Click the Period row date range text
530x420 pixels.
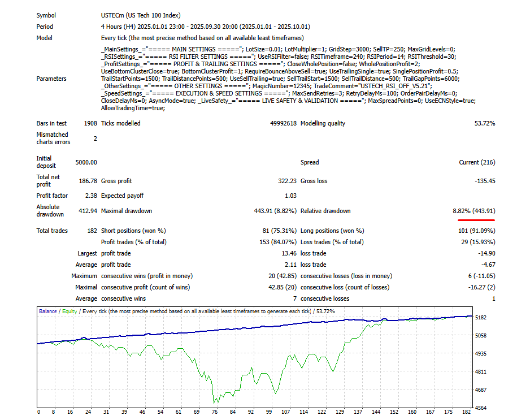tap(186, 27)
